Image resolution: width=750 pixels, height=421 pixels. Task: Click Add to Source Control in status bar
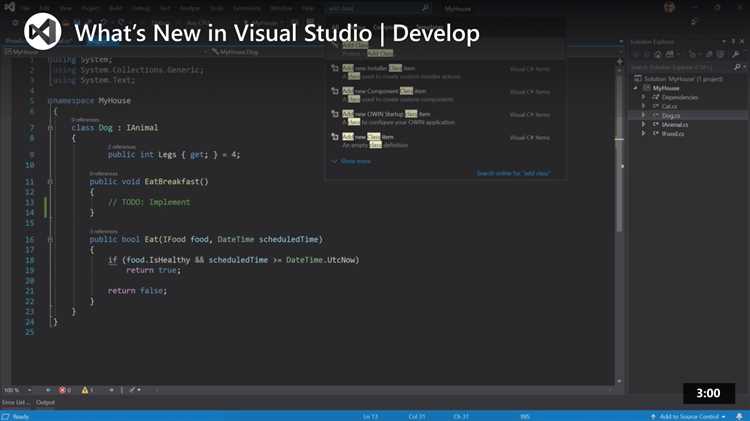point(687,417)
